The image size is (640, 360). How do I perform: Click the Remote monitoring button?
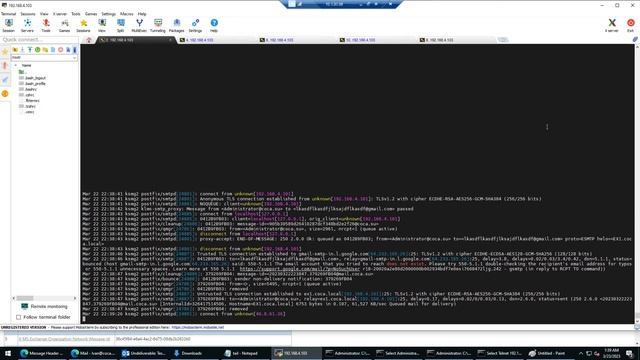tap(44, 307)
